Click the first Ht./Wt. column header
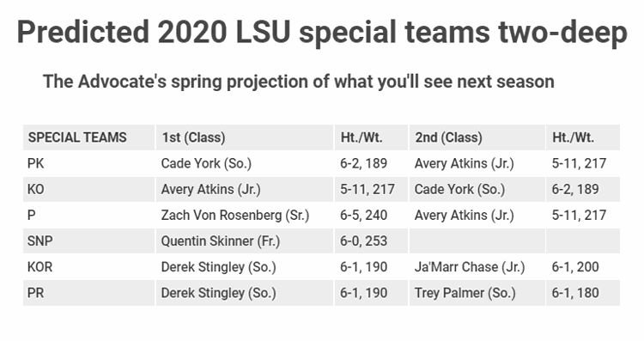This screenshot has width=644, height=341. (x=361, y=137)
